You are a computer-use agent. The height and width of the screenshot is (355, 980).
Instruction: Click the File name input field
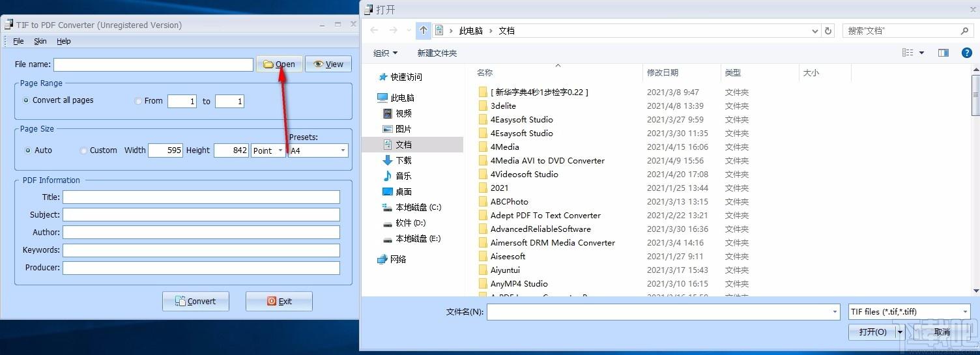coord(153,64)
